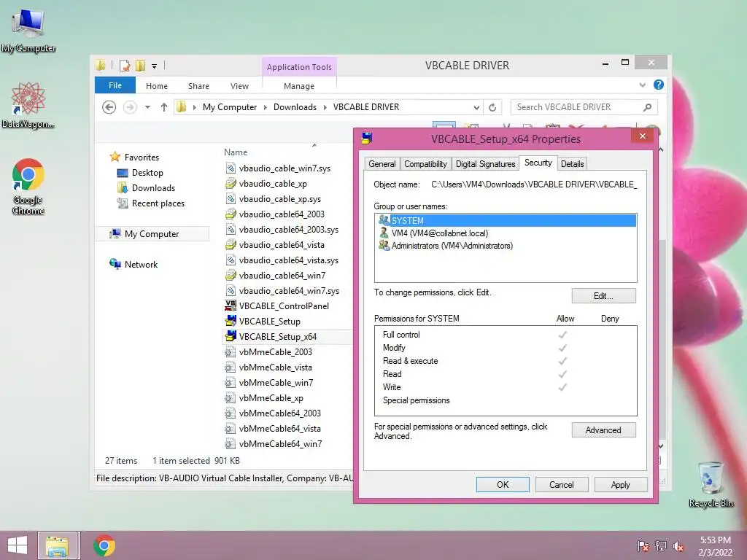This screenshot has height=560, width=747.
Task: Click the Edit... permissions button
Action: point(603,296)
